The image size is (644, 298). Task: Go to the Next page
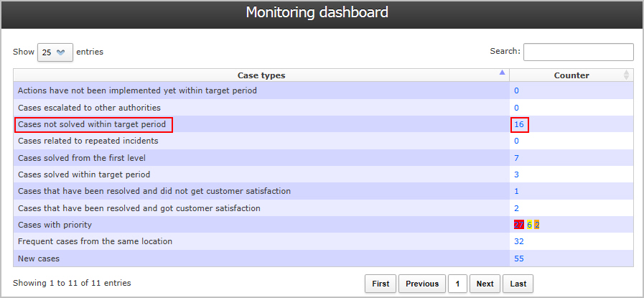485,284
